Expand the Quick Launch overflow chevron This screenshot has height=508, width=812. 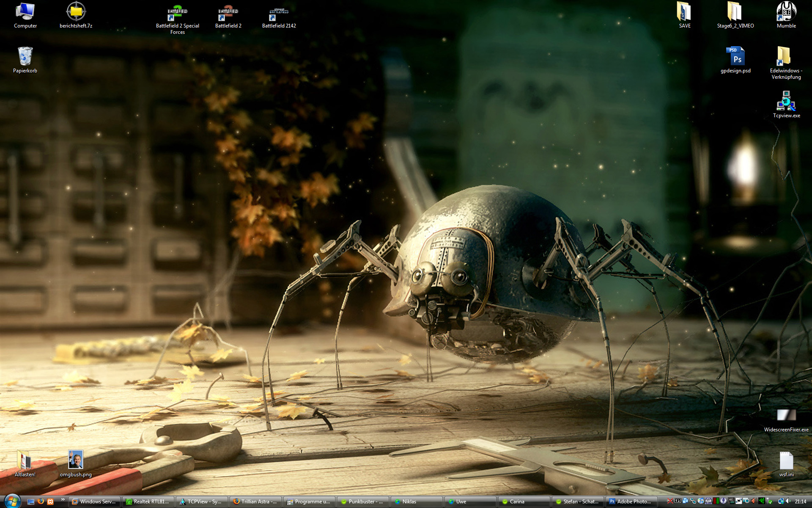63,500
